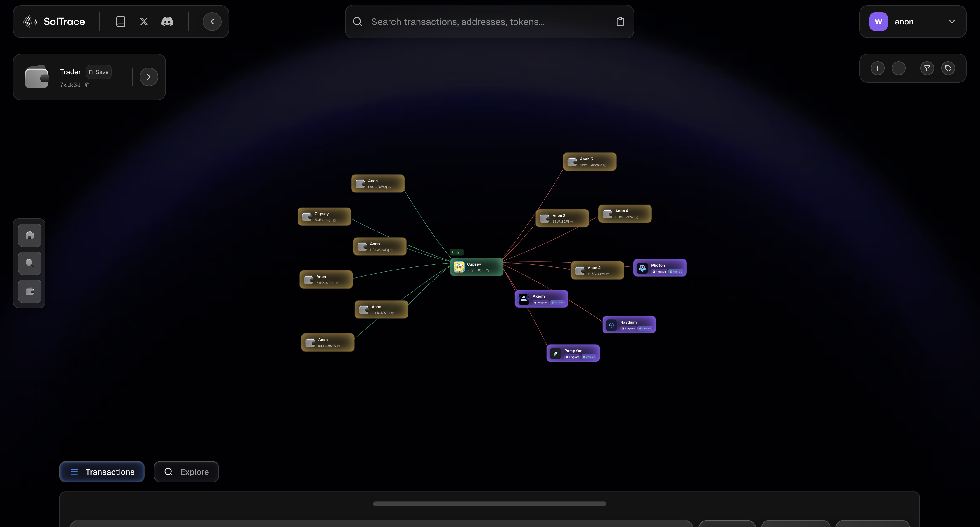The width and height of the screenshot is (980, 527).
Task: Open the sidebar search tool
Action: click(x=29, y=263)
